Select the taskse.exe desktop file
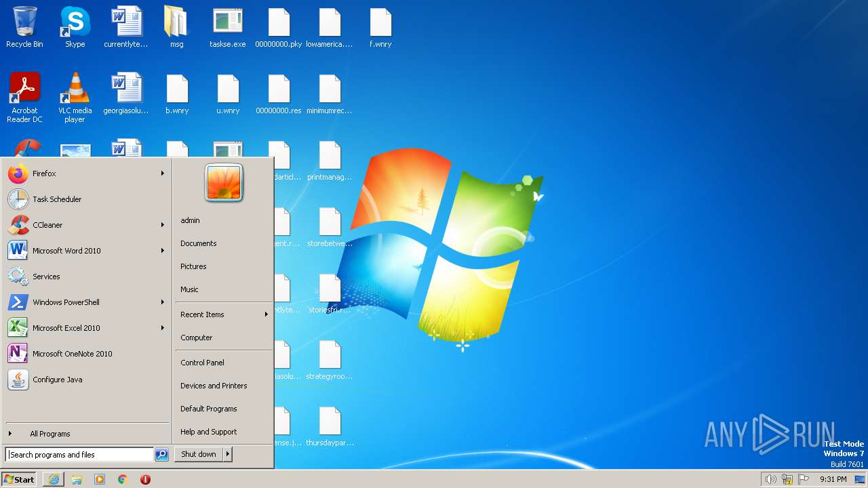Screen dimensions: 868x488 click(x=228, y=28)
